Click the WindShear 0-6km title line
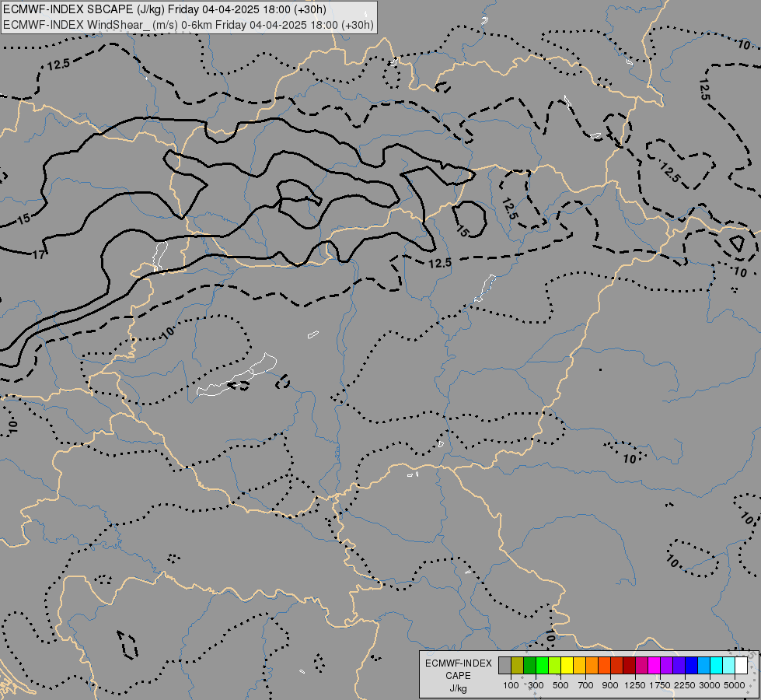Image resolution: width=761 pixels, height=700 pixels. (x=188, y=25)
